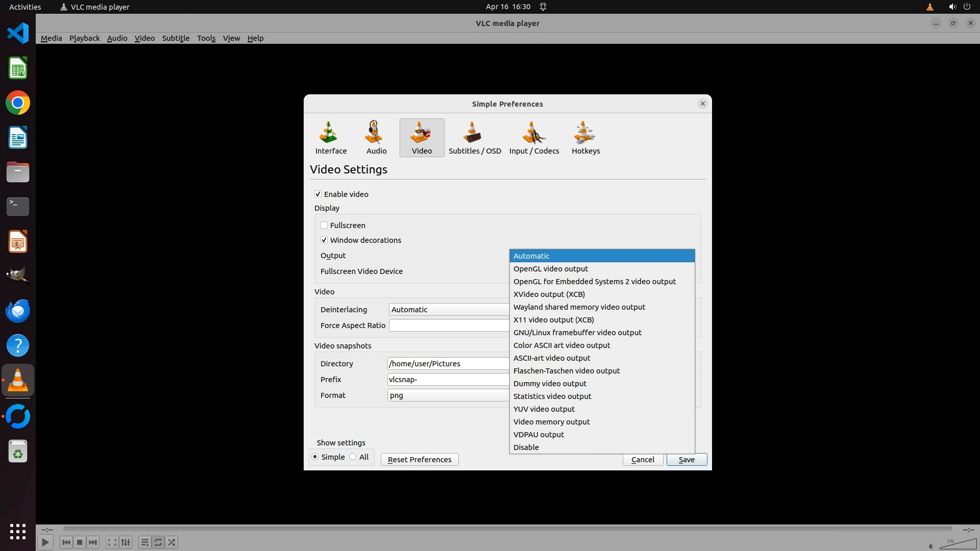Pick Disable in the output dropdown list
Screen dimensions: 980x551
click(526, 447)
